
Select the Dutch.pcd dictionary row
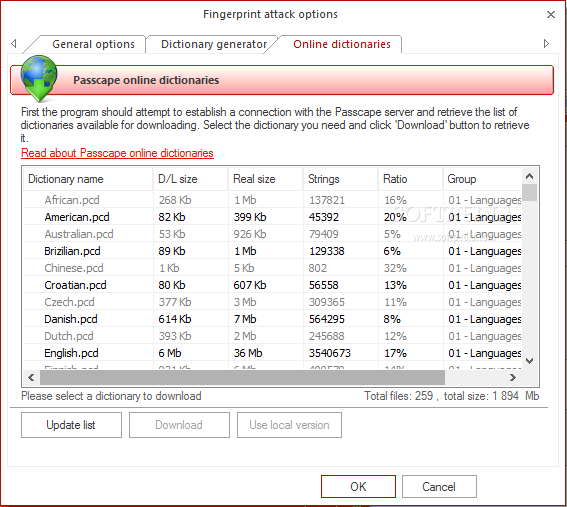[272, 336]
